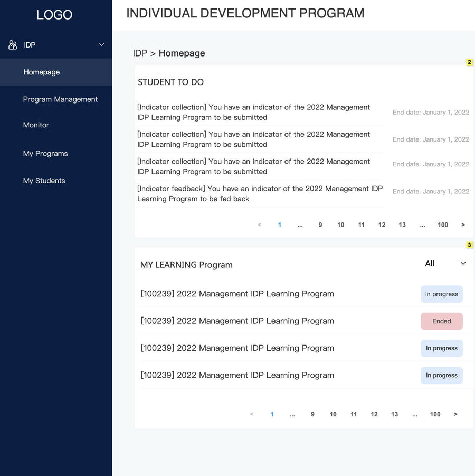Click the next page arrow in STUDENT TO DO

point(463,225)
